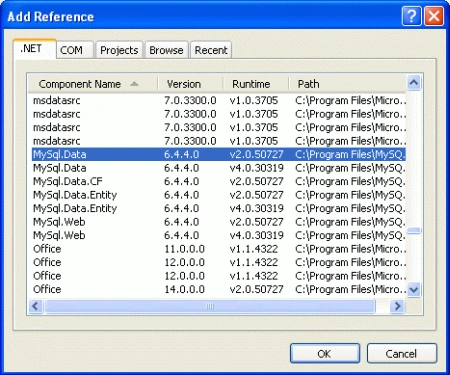Image resolution: width=450 pixels, height=375 pixels.
Task: Click the vertical scrollbar down arrow
Action: click(x=414, y=289)
